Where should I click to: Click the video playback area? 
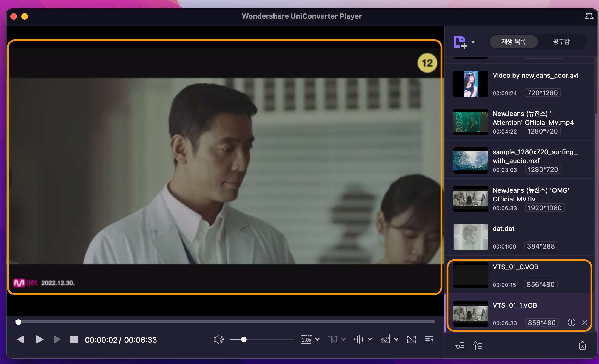pyautogui.click(x=225, y=171)
